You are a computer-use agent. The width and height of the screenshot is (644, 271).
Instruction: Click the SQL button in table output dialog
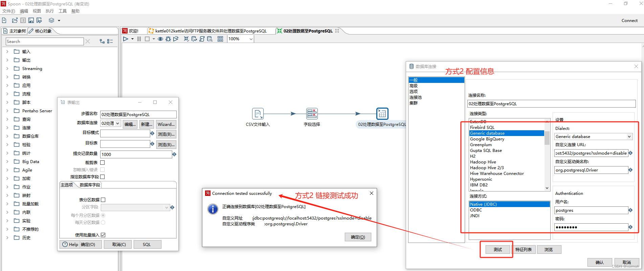click(x=147, y=245)
